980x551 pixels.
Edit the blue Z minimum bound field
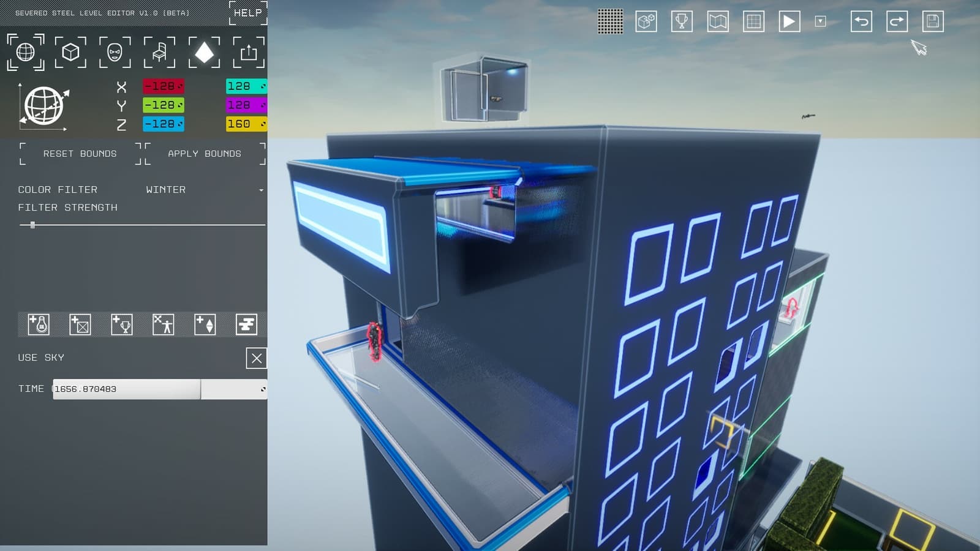click(x=164, y=124)
